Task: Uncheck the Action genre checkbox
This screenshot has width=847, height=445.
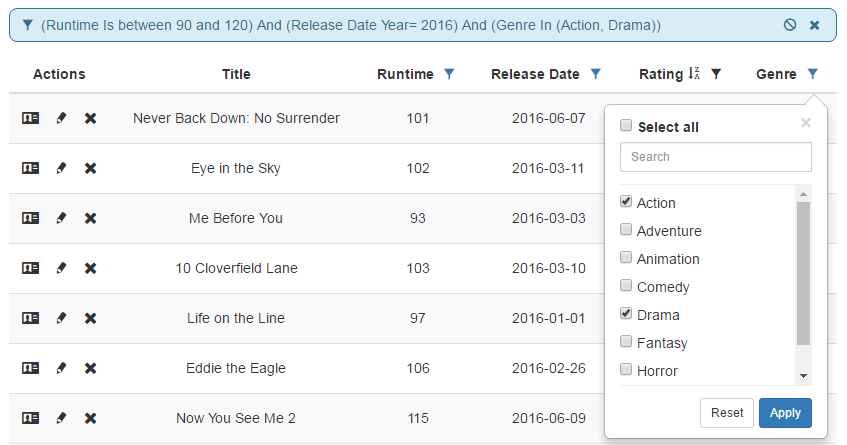Action: coord(626,202)
